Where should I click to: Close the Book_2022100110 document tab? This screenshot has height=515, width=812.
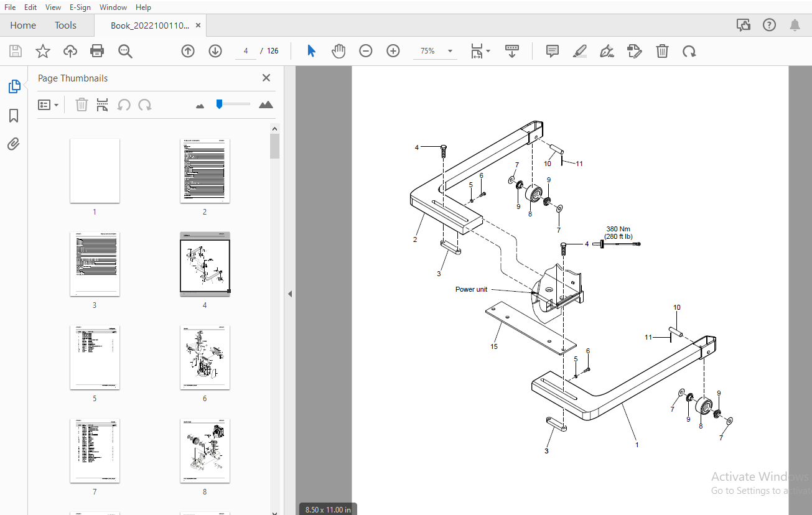(x=198, y=26)
